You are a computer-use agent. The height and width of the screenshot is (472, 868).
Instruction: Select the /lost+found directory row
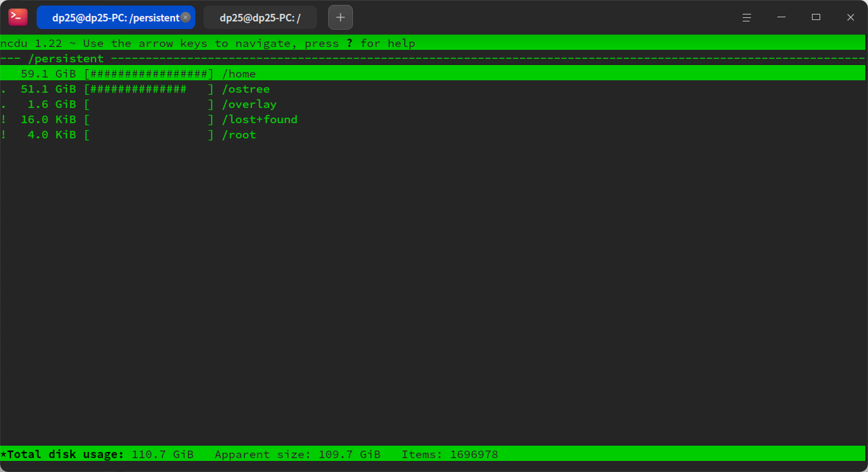(x=433, y=119)
